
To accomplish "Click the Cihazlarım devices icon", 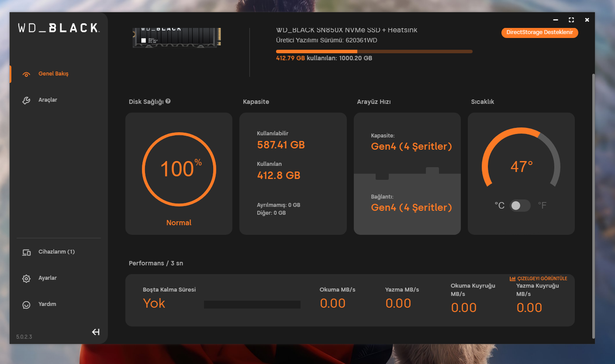I will tap(26, 252).
